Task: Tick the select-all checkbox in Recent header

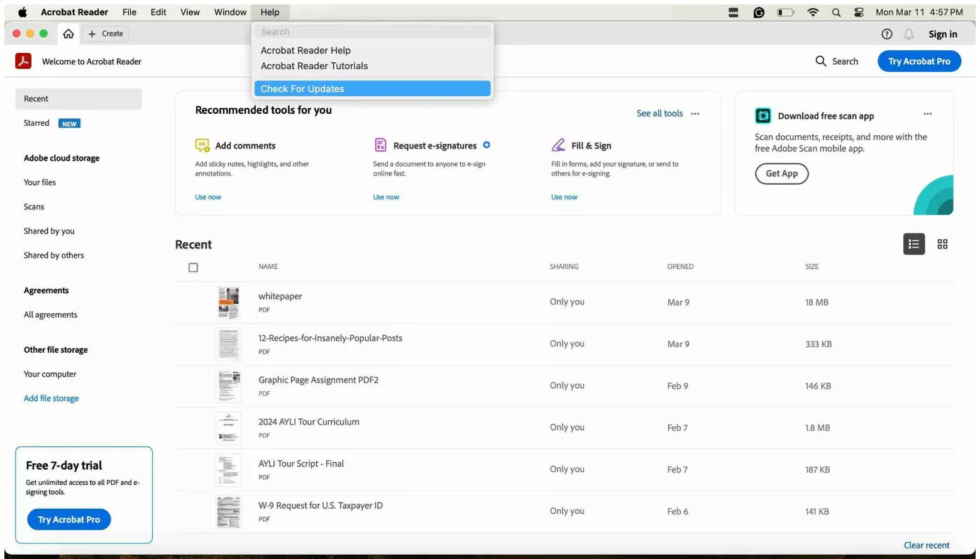Action: (x=193, y=267)
